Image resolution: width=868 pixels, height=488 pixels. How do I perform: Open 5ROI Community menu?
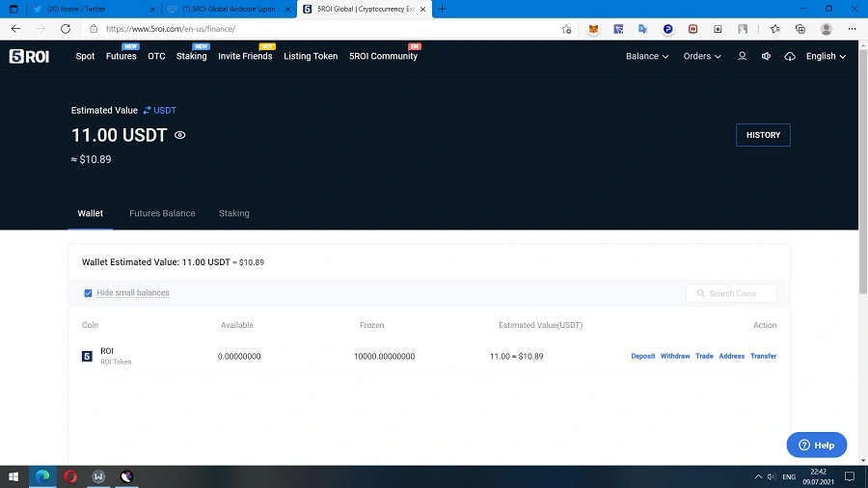pyautogui.click(x=383, y=56)
